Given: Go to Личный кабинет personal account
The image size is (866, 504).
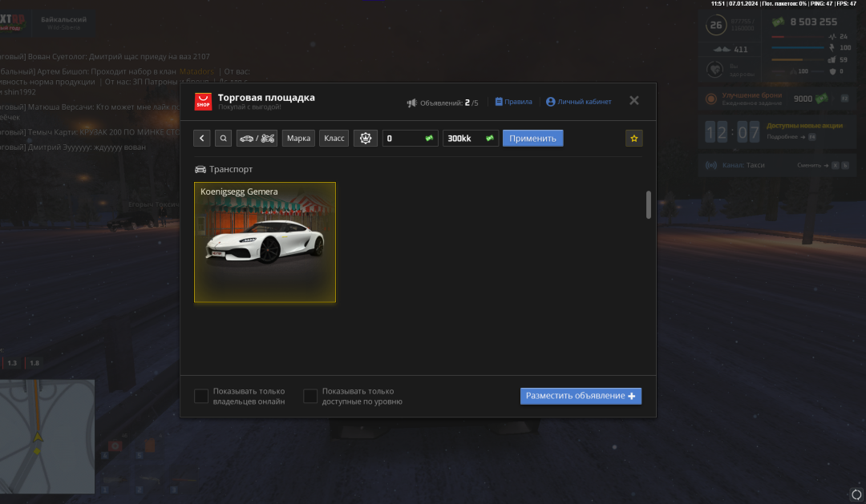Looking at the screenshot, I should 578,102.
